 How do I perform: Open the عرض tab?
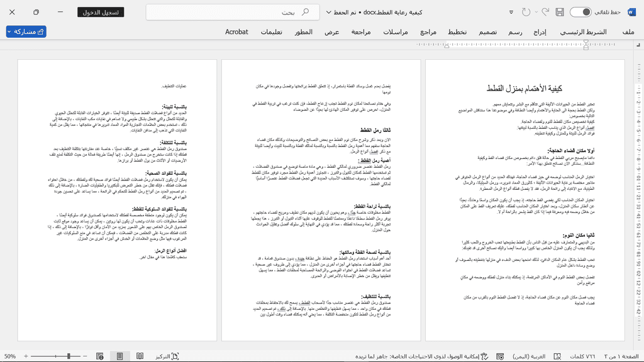pyautogui.click(x=332, y=32)
